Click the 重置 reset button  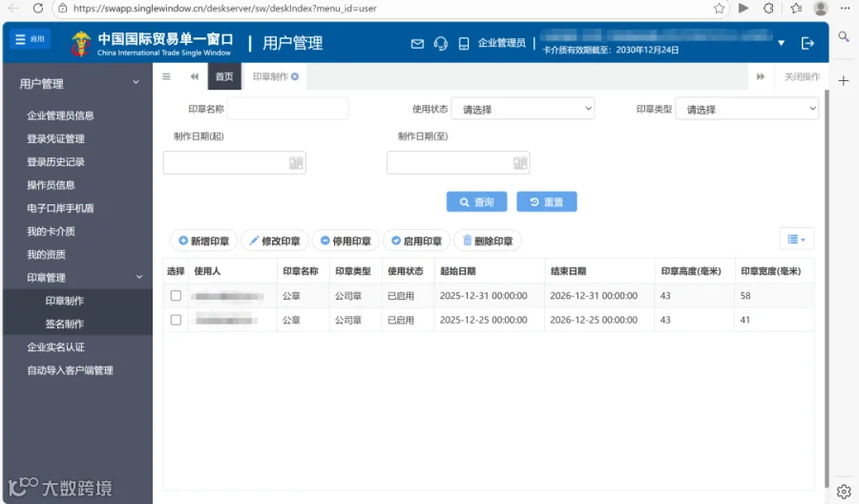pyautogui.click(x=547, y=201)
